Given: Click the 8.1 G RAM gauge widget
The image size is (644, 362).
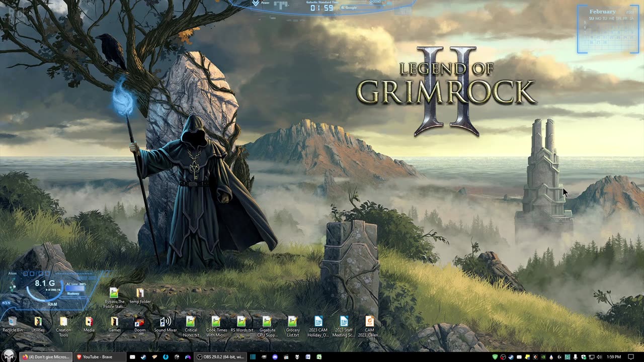Looking at the screenshot, I should [44, 287].
